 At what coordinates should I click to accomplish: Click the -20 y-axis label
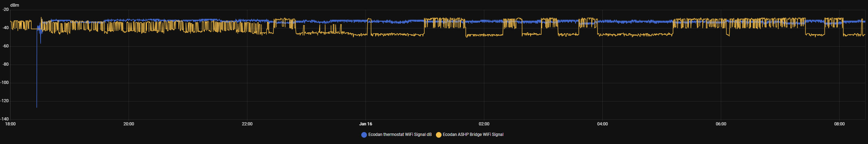click(x=5, y=10)
